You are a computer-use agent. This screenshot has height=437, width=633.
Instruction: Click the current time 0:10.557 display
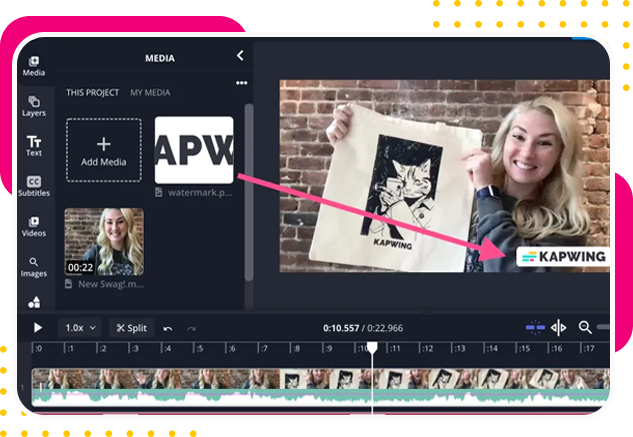pyautogui.click(x=341, y=328)
